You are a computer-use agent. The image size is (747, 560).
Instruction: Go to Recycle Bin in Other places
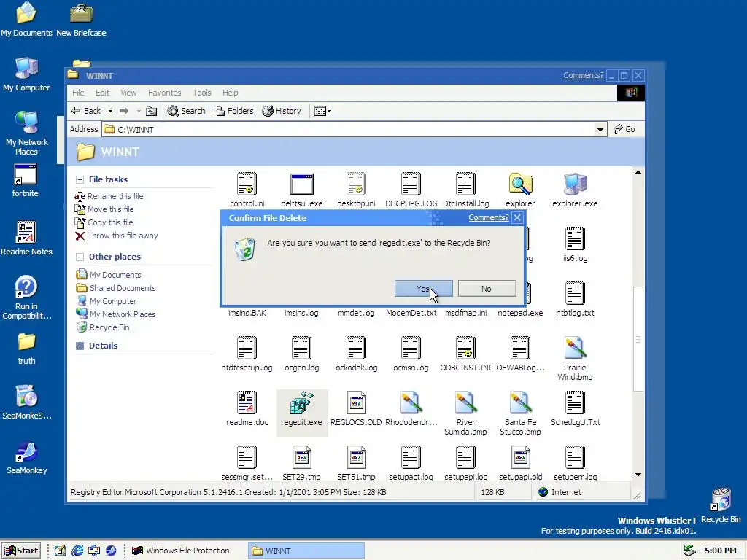(103, 327)
